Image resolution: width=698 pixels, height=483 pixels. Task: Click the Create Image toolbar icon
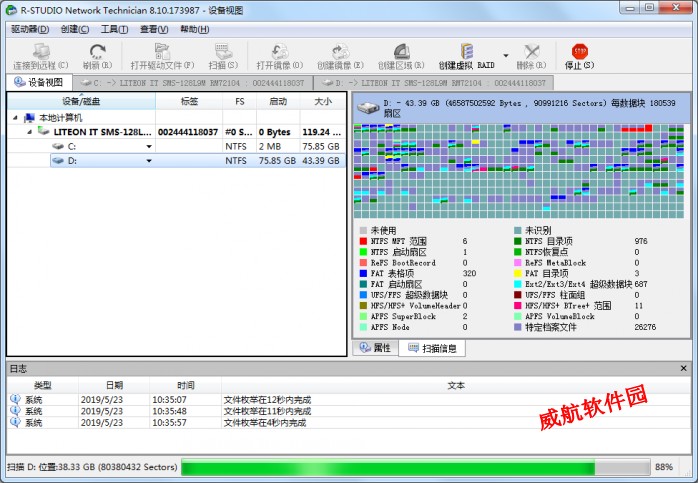(341, 52)
